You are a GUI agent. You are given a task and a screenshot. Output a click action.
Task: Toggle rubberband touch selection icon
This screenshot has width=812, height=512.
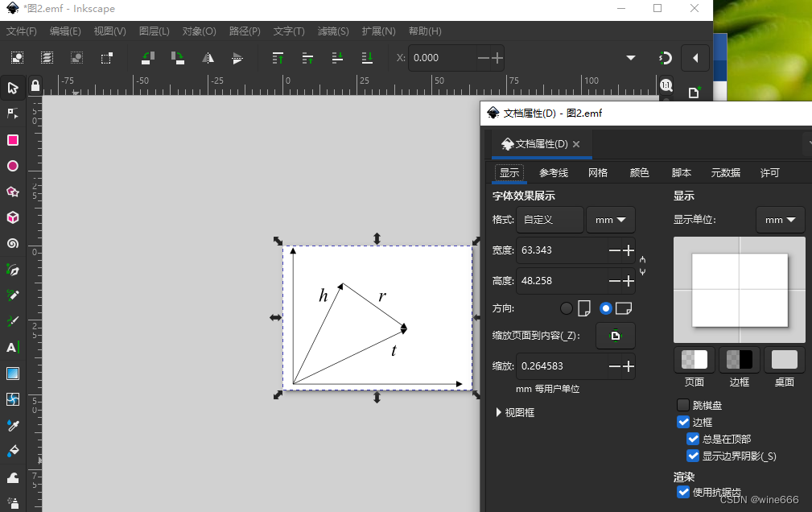tap(107, 57)
